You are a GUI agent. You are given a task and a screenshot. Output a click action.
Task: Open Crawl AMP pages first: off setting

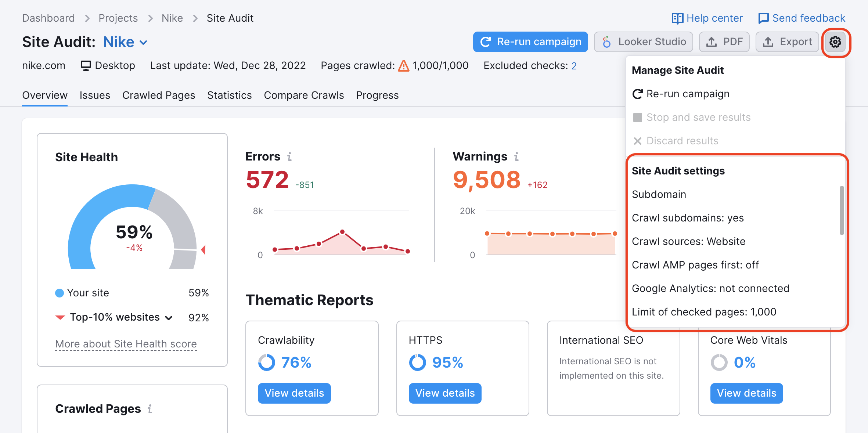point(695,265)
